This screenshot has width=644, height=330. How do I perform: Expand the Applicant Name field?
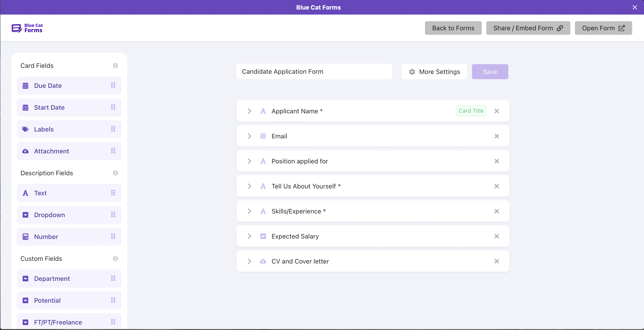click(249, 111)
